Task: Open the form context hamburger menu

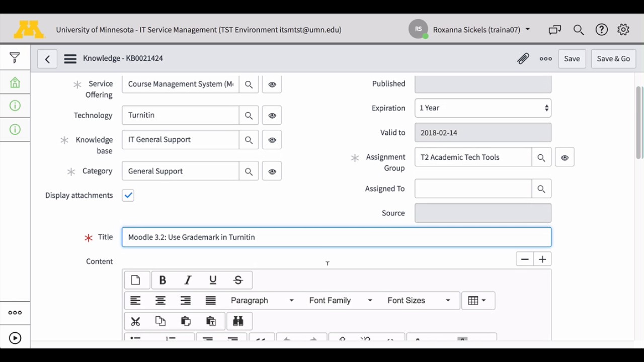Action: 70,59
